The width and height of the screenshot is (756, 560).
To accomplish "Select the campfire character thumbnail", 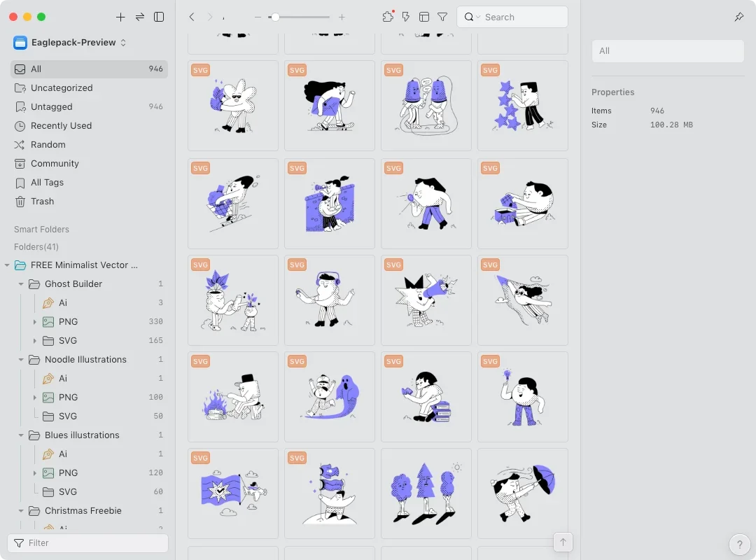I will pyautogui.click(x=233, y=396).
